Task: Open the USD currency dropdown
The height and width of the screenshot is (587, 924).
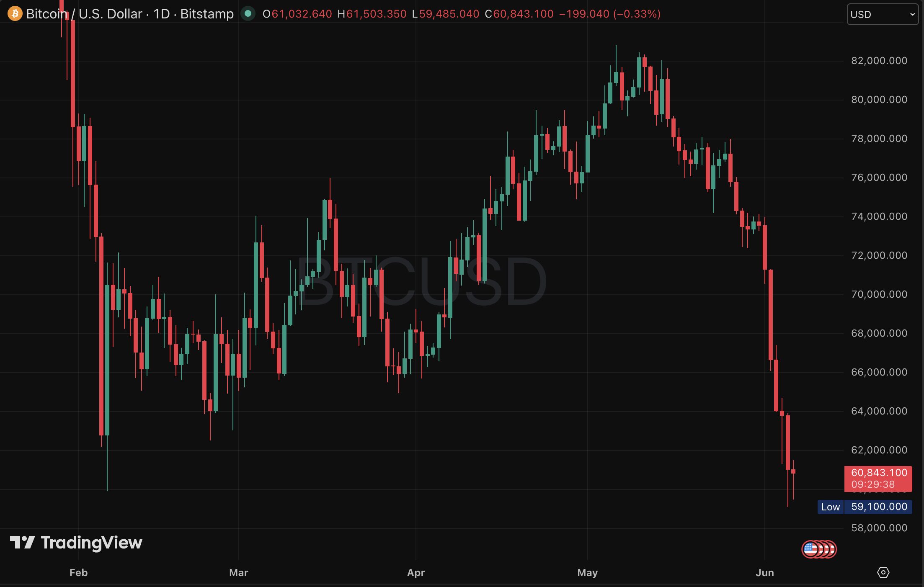Action: click(883, 14)
